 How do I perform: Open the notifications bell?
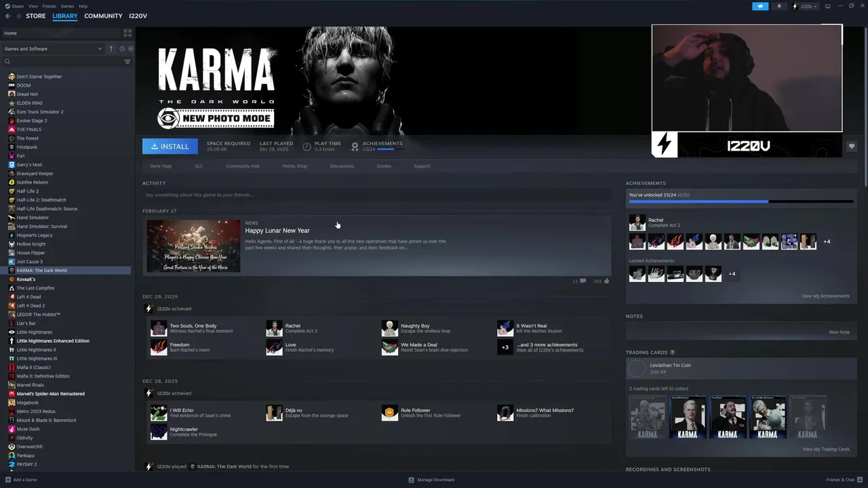pyautogui.click(x=778, y=6)
